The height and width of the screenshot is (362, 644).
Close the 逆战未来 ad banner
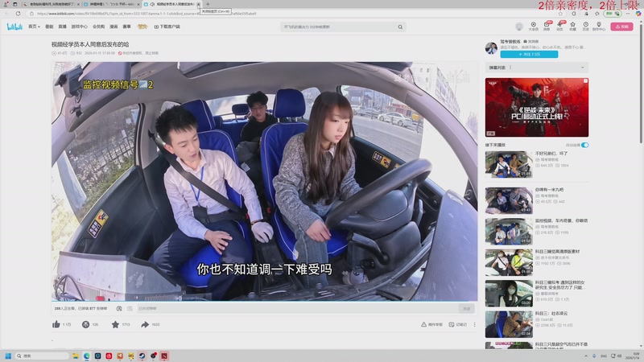[586, 81]
